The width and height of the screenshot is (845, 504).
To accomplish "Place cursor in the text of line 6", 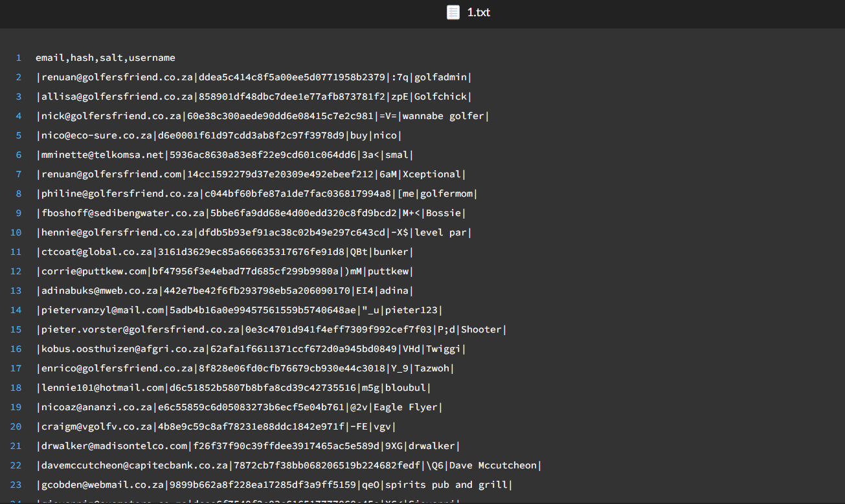I will [x=224, y=155].
